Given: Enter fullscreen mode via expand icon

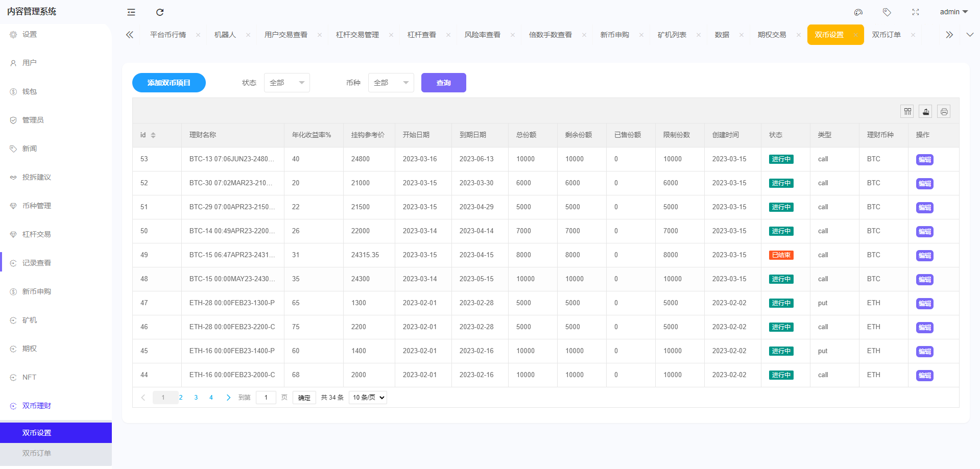Looking at the screenshot, I should coord(916,12).
